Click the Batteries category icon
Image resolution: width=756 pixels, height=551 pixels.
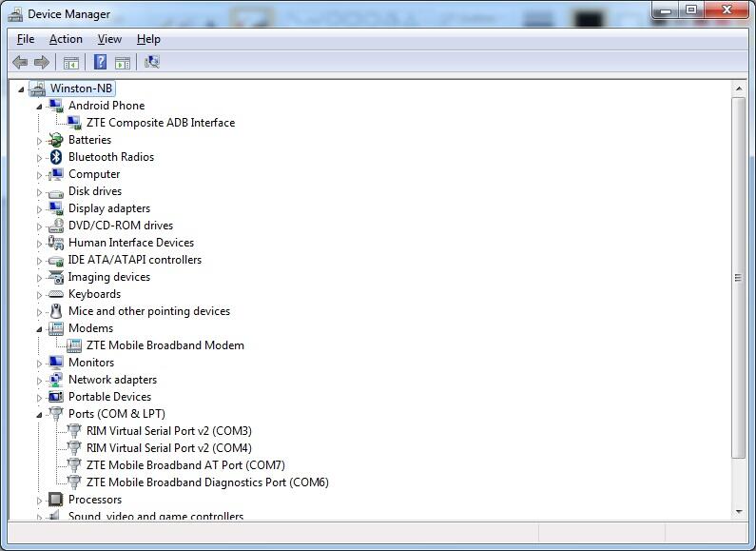(56, 140)
